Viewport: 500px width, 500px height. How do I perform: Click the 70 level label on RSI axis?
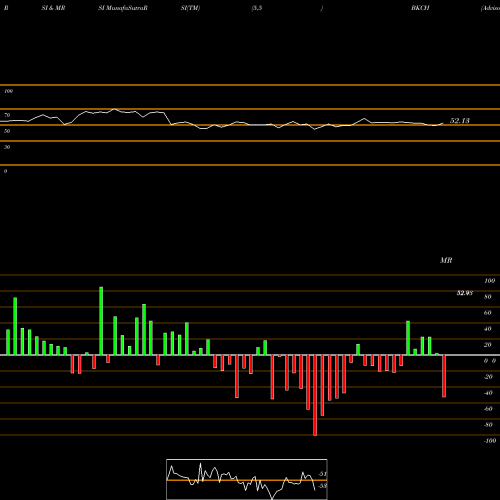tap(7, 115)
